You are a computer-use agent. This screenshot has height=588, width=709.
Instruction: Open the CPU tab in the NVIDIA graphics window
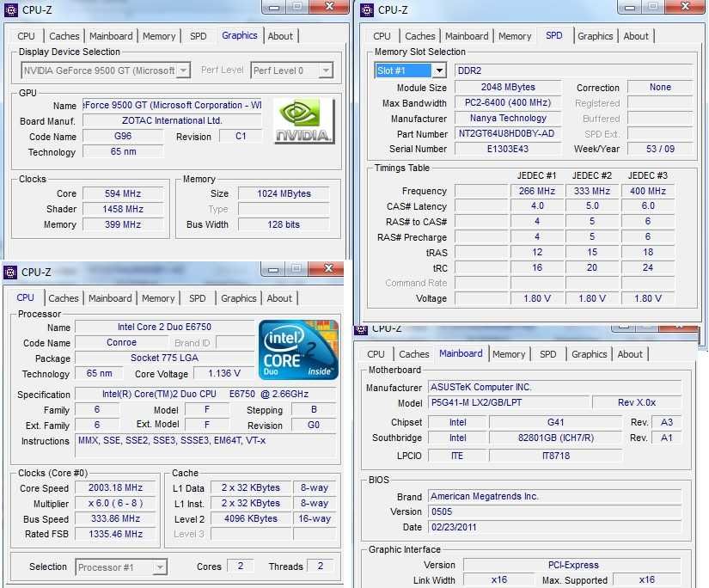26,36
